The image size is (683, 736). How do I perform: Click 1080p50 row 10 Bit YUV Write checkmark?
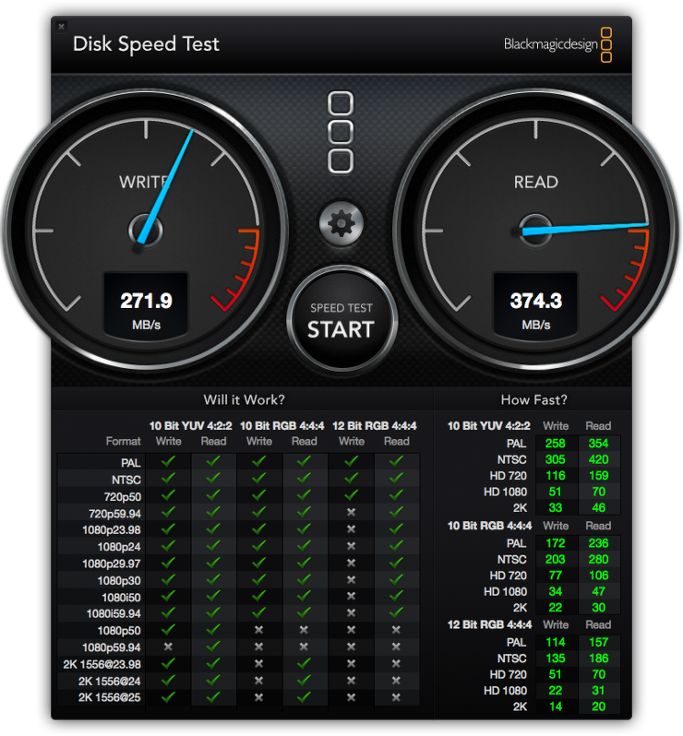coord(168,629)
